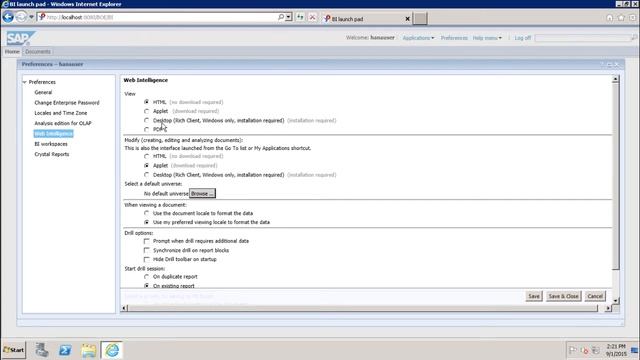Image resolution: width=640 pixels, height=360 pixels.
Task: Open the Help menu dropdown
Action: [487, 38]
